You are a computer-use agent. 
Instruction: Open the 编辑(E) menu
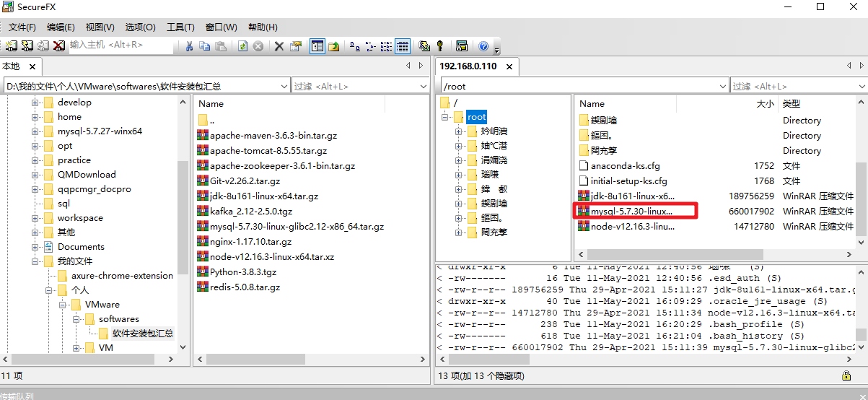click(61, 27)
